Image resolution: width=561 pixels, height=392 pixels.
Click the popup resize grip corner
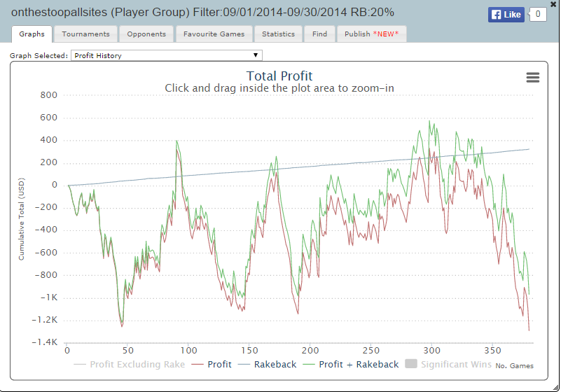(555, 387)
